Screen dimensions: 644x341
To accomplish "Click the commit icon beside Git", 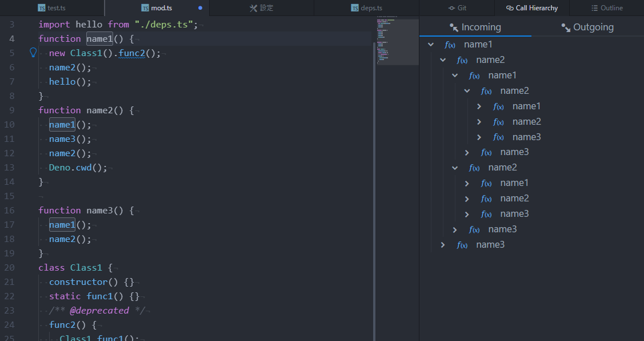I will 451,8.
